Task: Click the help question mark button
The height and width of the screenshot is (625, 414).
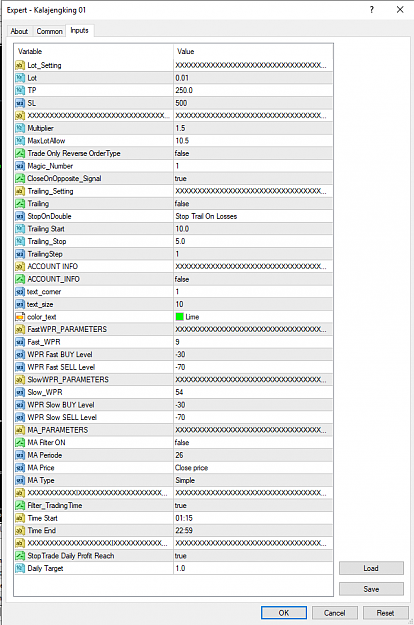Action: pyautogui.click(x=372, y=10)
